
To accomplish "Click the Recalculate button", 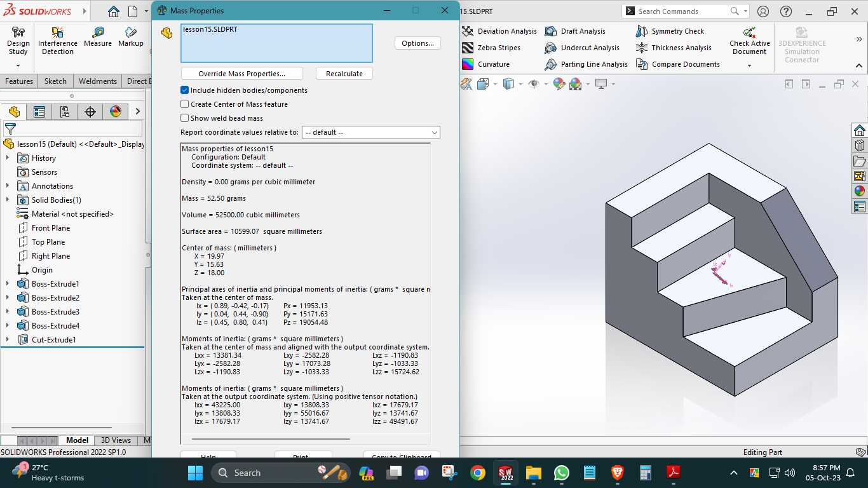I will pos(344,74).
